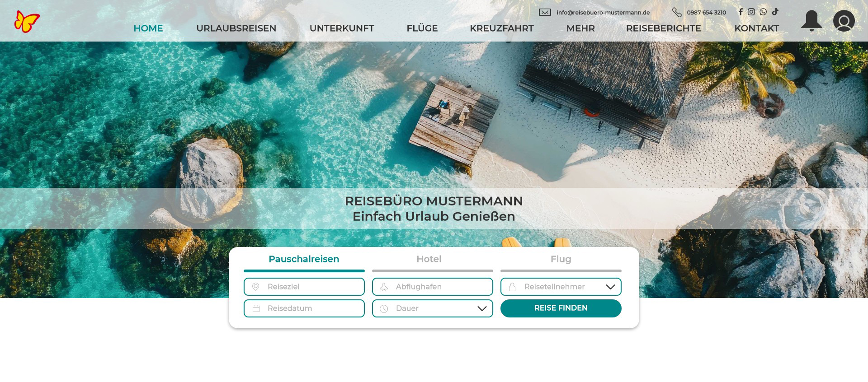
Task: Expand the Reiseteilnehmer dropdown
Action: point(561,287)
